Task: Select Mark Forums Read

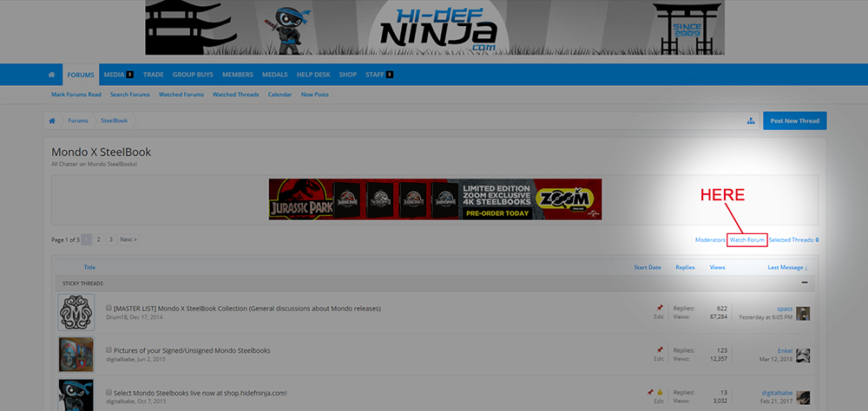Action: click(76, 95)
